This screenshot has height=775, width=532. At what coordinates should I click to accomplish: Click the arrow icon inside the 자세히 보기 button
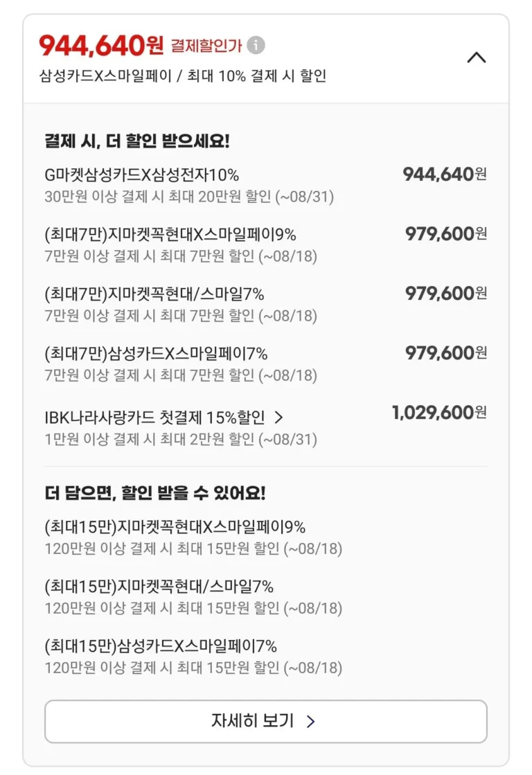pos(310,722)
